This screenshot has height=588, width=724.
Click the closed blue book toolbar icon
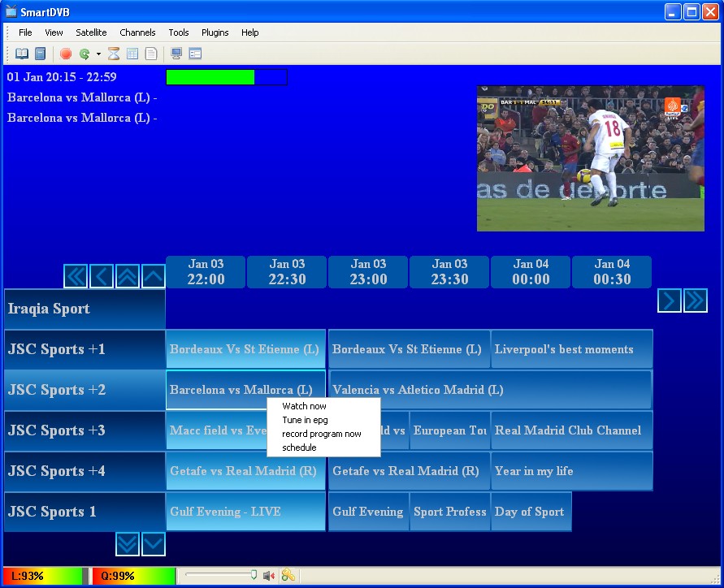coord(41,54)
